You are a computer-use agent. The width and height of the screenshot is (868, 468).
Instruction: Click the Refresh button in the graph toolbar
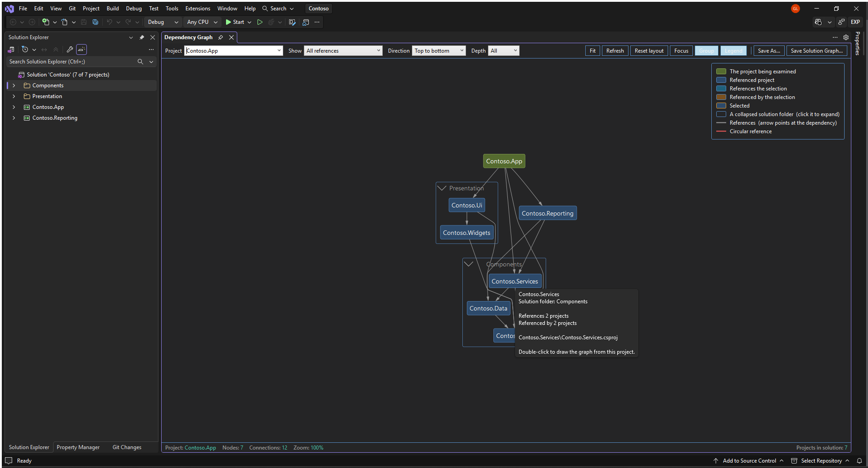615,51
